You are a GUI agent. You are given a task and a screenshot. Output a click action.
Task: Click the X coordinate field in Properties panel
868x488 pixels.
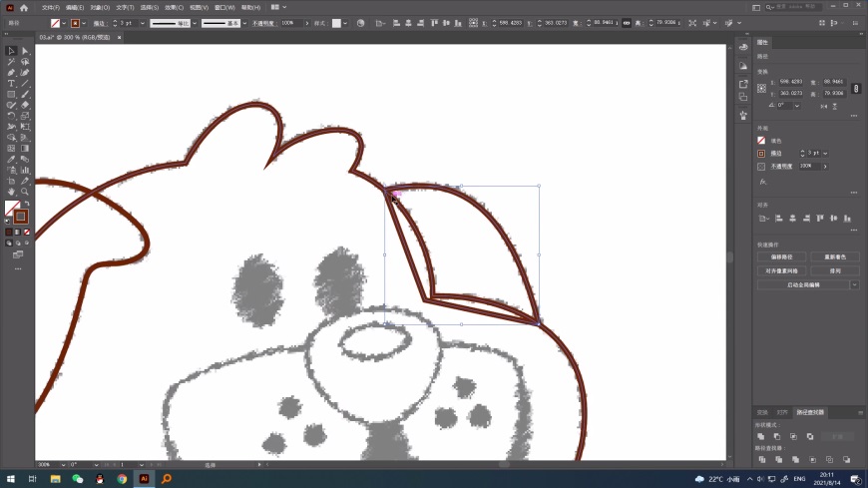[791, 82]
